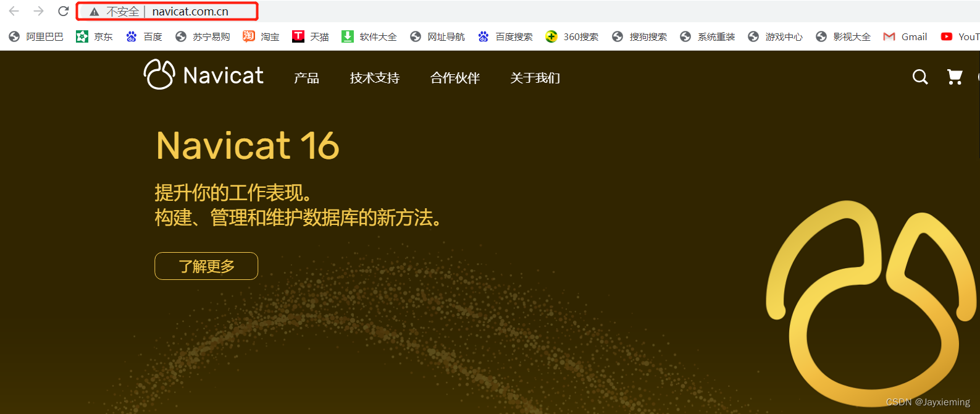980x414 pixels.
Task: Click the browser forward arrow
Action: 39,11
